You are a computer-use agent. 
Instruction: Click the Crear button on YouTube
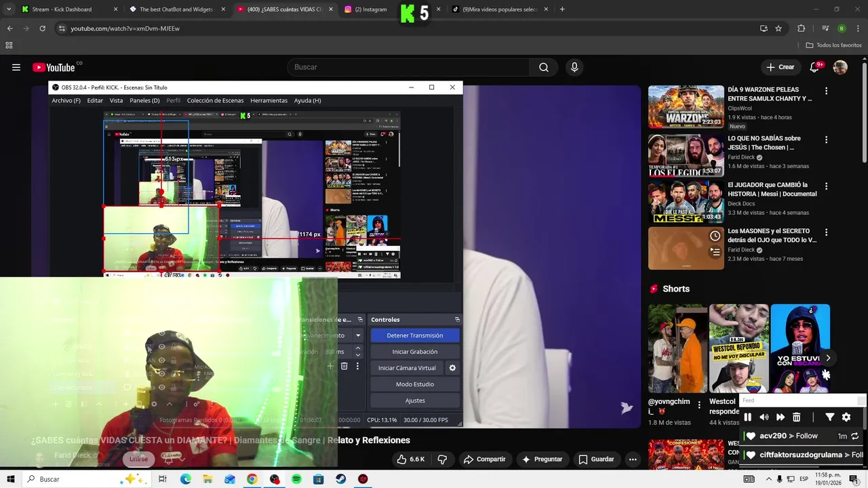(x=780, y=67)
